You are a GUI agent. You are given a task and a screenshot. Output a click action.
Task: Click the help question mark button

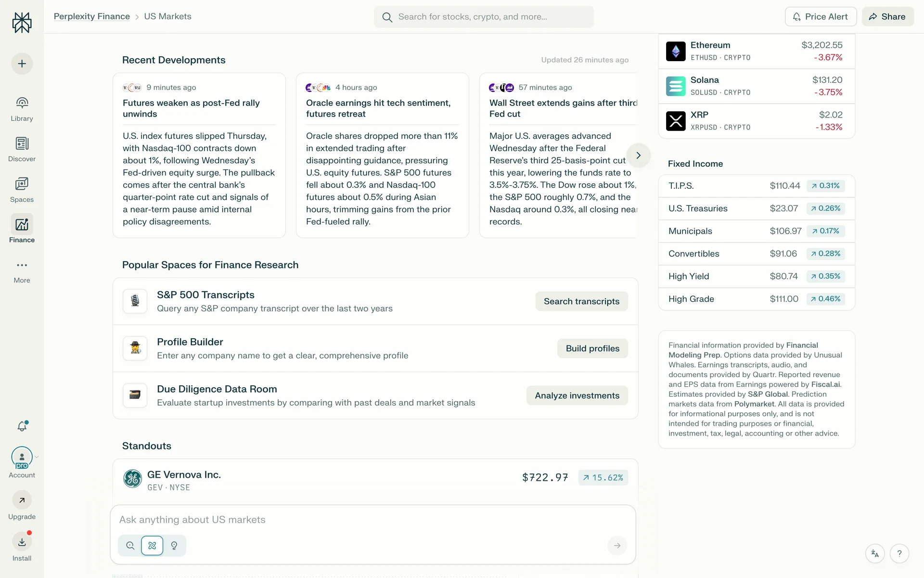coord(899,553)
